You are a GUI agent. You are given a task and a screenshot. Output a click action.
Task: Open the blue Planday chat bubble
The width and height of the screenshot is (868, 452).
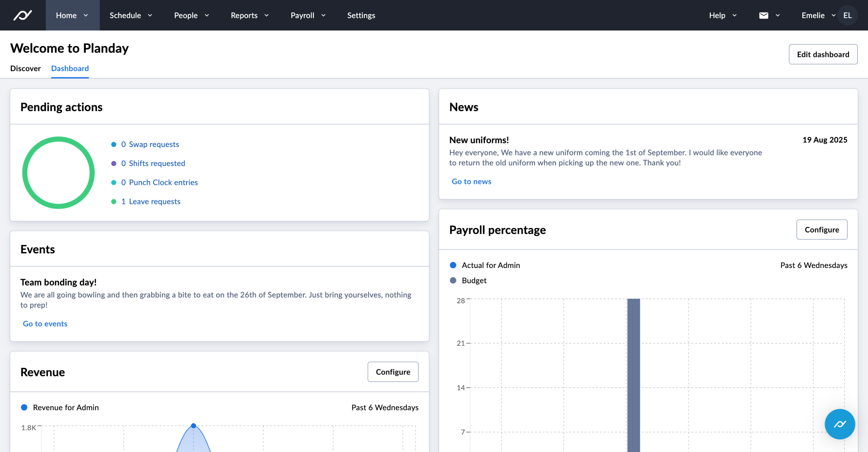coord(840,424)
